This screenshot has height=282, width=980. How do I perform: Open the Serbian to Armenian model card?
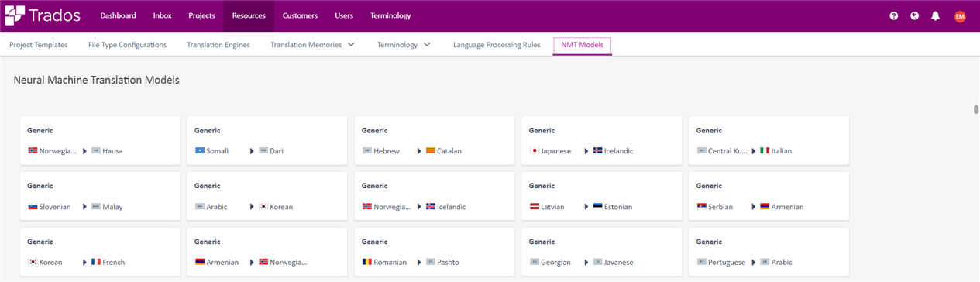[769, 196]
